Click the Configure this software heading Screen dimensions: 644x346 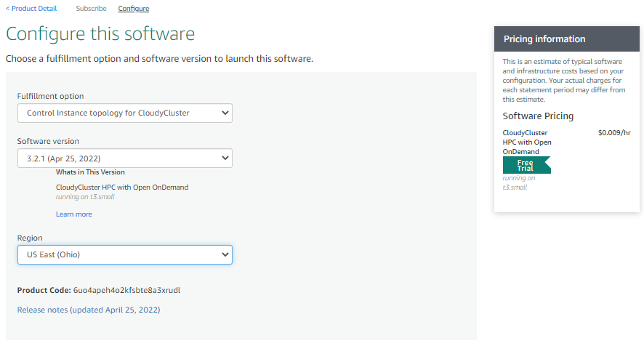100,33
